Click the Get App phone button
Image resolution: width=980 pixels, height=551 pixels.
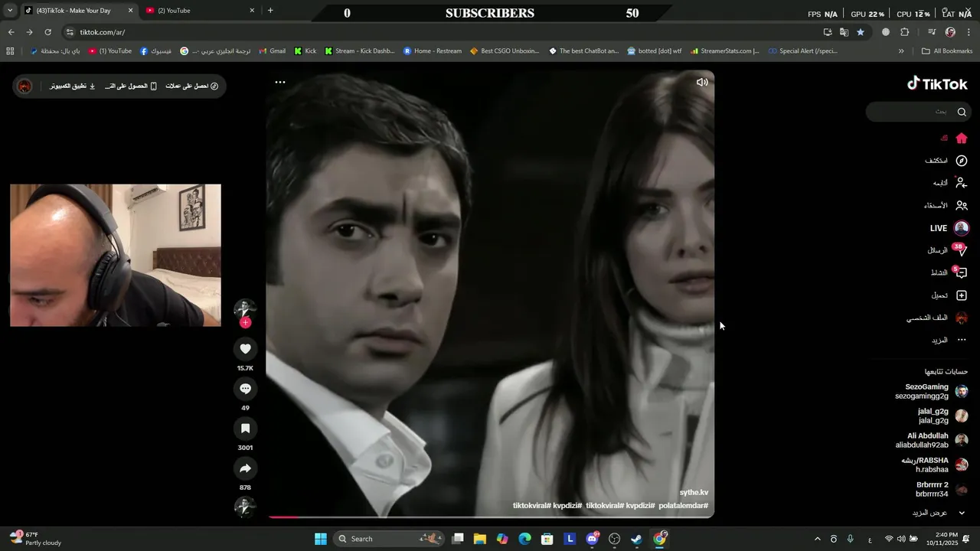(131, 86)
